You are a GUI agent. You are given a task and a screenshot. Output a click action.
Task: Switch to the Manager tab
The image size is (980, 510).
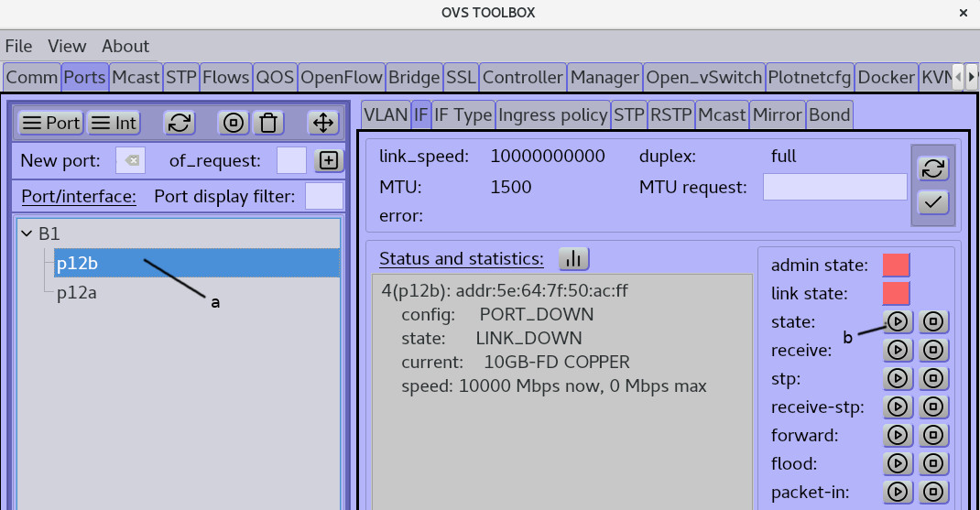(x=605, y=78)
